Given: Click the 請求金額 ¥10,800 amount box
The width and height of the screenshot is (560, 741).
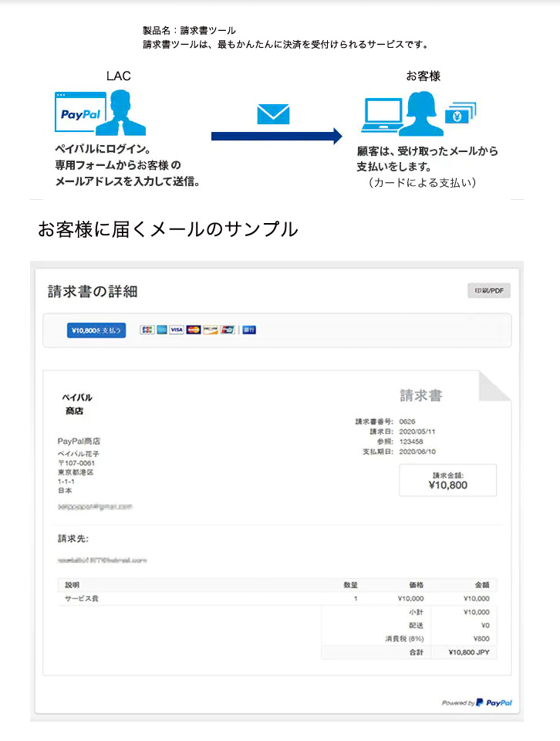Looking at the screenshot, I should [447, 480].
